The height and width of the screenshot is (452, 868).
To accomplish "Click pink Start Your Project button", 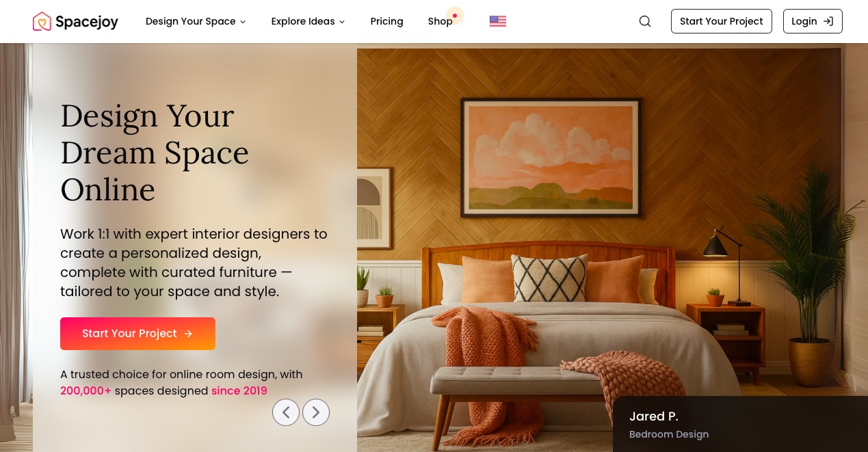I will coord(137,334).
